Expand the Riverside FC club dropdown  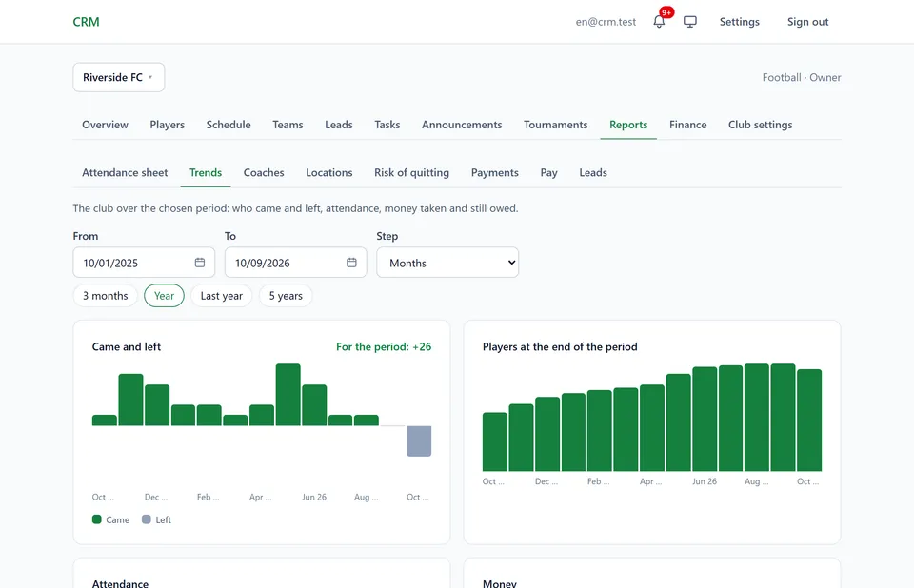pyautogui.click(x=119, y=77)
